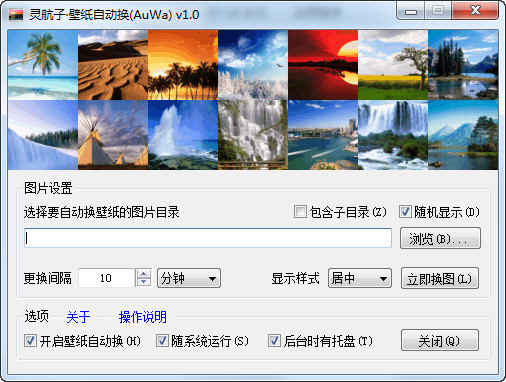Select the red sunset lake thumbnail

323,65
